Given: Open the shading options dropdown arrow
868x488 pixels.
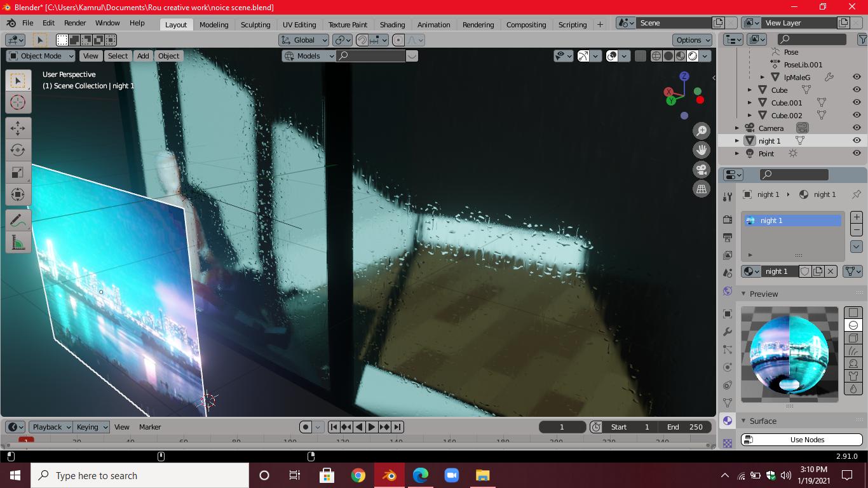Looking at the screenshot, I should [x=705, y=56].
